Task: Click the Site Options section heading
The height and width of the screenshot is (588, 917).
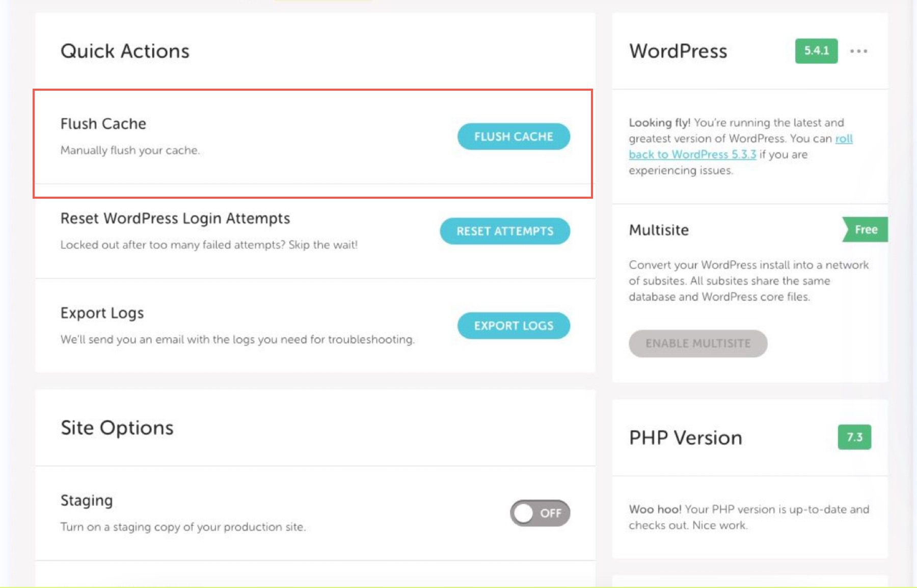Action: 117,427
